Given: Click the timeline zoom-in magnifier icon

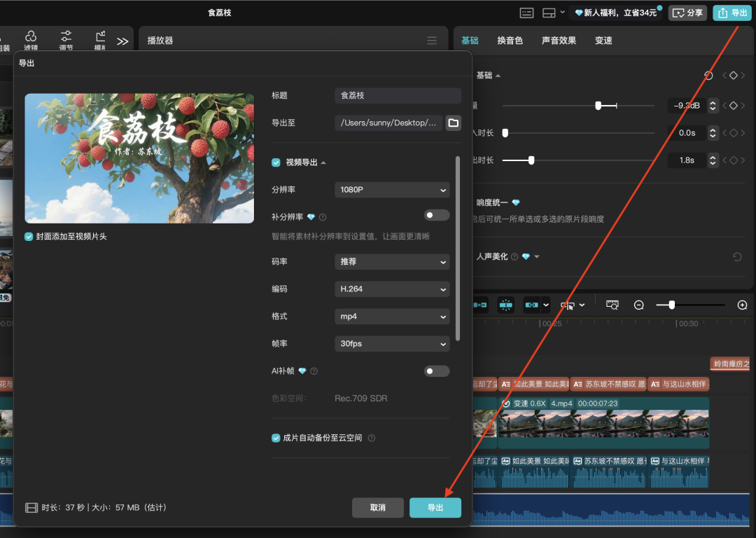Looking at the screenshot, I should [742, 305].
